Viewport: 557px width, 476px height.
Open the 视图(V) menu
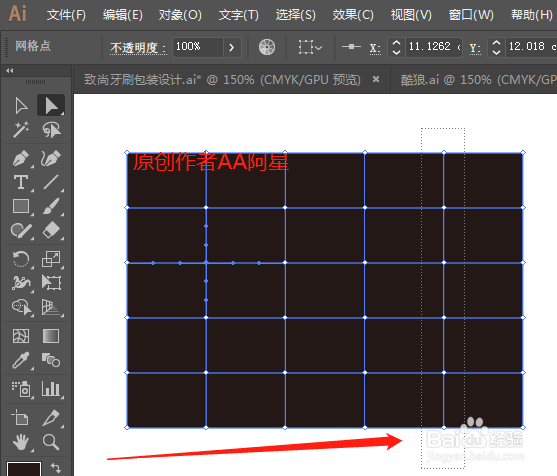(x=411, y=15)
